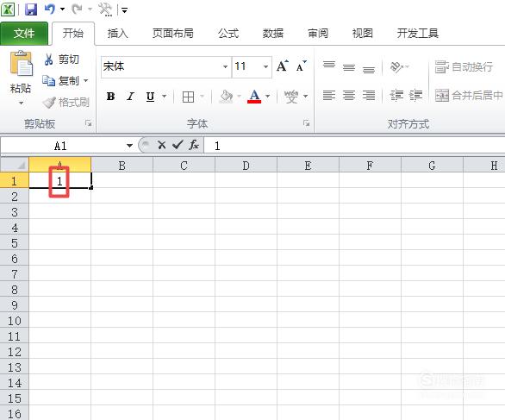Open the 审阅 tab

pos(317,33)
